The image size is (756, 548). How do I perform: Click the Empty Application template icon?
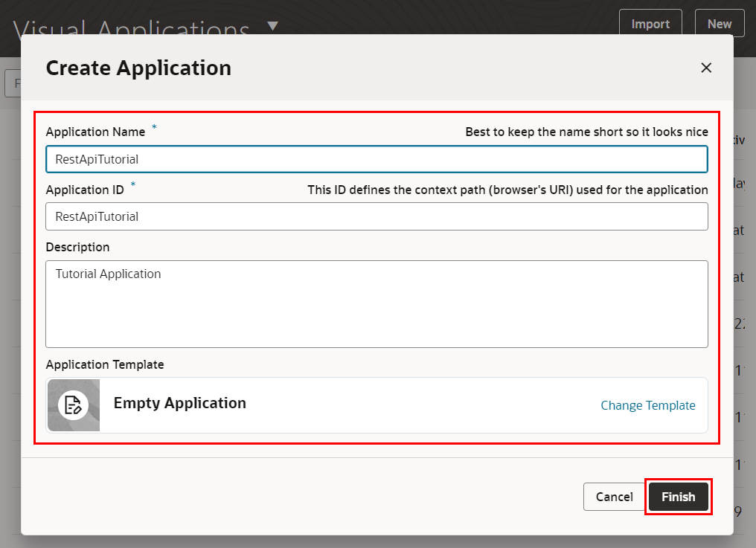point(73,405)
